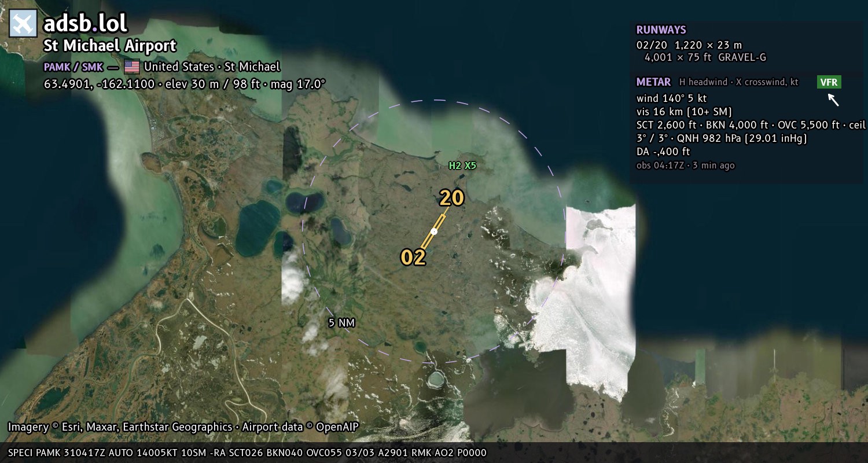Screen dimensions: 868x463
Task: Select the 02/20 1,220 × 23 m runway entry
Action: tap(689, 45)
